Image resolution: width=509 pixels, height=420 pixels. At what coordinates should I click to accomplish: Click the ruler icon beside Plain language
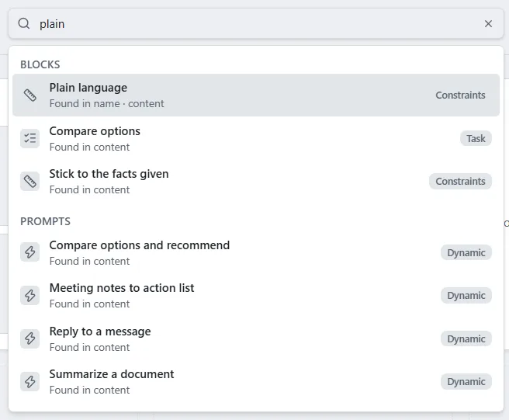[29, 95]
